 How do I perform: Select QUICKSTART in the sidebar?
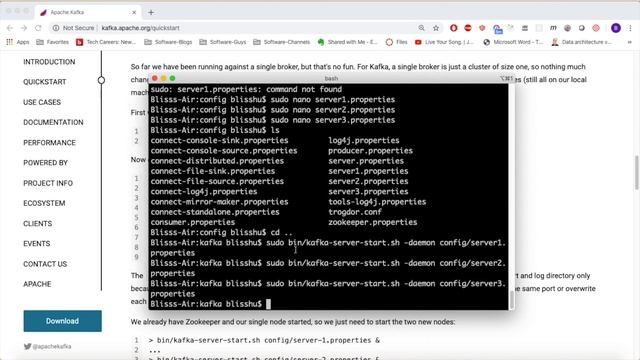point(44,82)
